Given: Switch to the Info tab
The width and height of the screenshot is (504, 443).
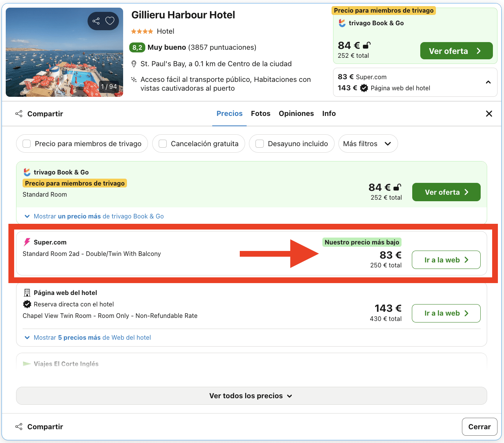Looking at the screenshot, I should 329,114.
